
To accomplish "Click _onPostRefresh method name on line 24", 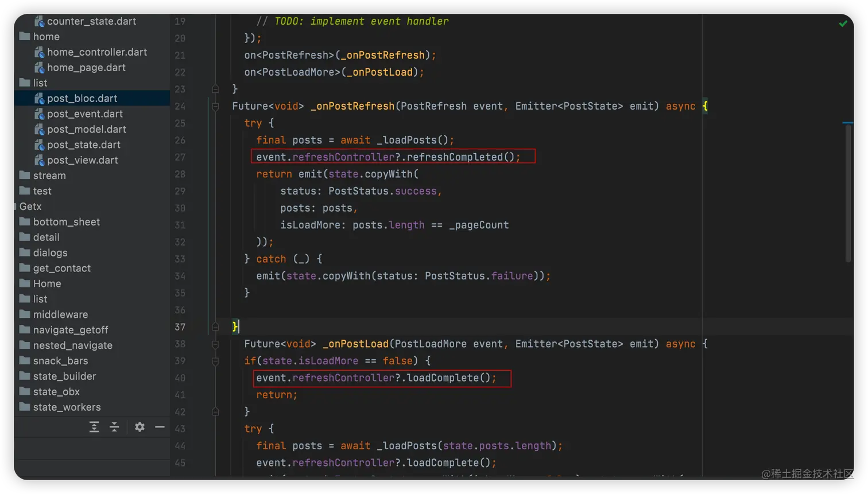I will pyautogui.click(x=352, y=106).
